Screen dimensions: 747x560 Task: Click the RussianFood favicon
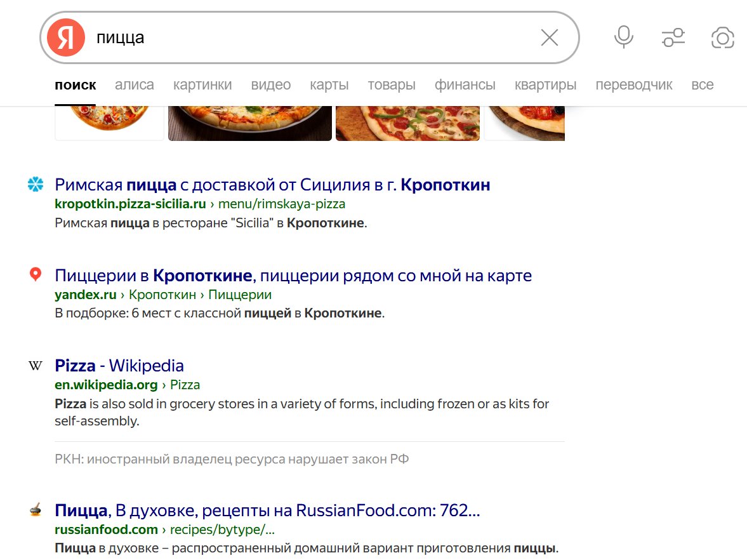(x=36, y=510)
